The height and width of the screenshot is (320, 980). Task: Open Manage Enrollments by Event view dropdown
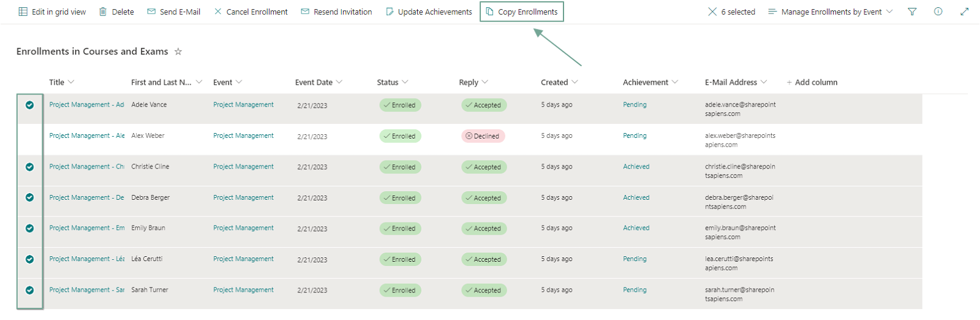point(831,12)
